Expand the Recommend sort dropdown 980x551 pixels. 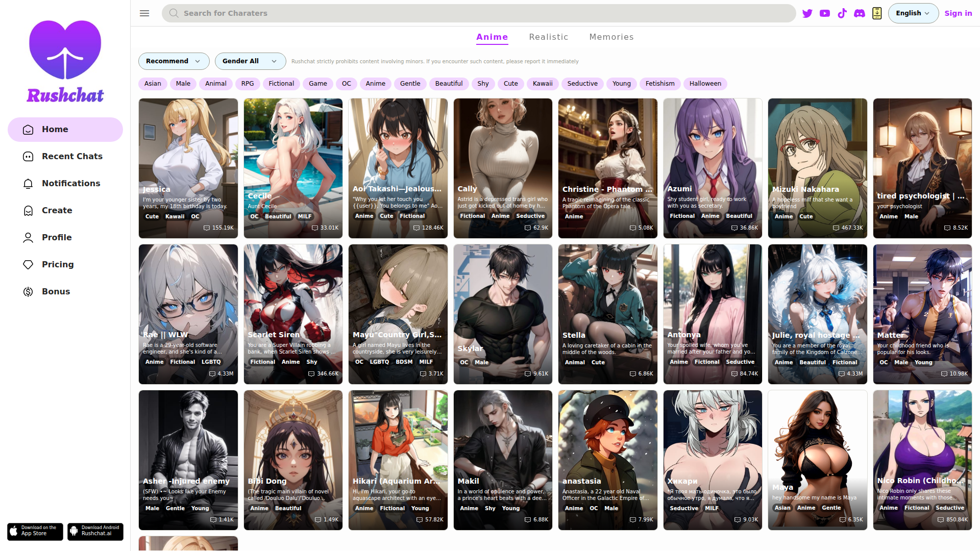coord(174,61)
